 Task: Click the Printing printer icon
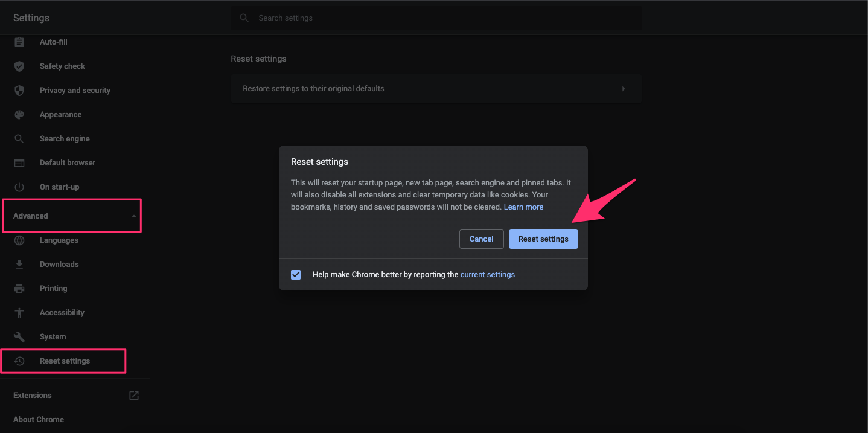[x=19, y=289]
